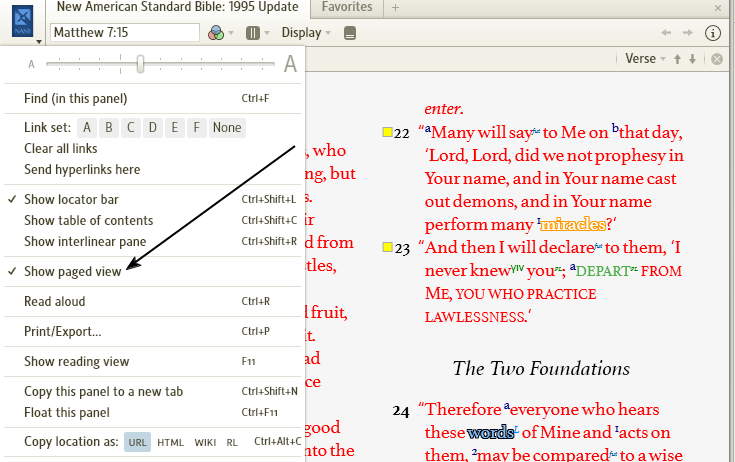Image resolution: width=735 pixels, height=462 pixels.
Task: Set link set to None
Action: pos(227,127)
